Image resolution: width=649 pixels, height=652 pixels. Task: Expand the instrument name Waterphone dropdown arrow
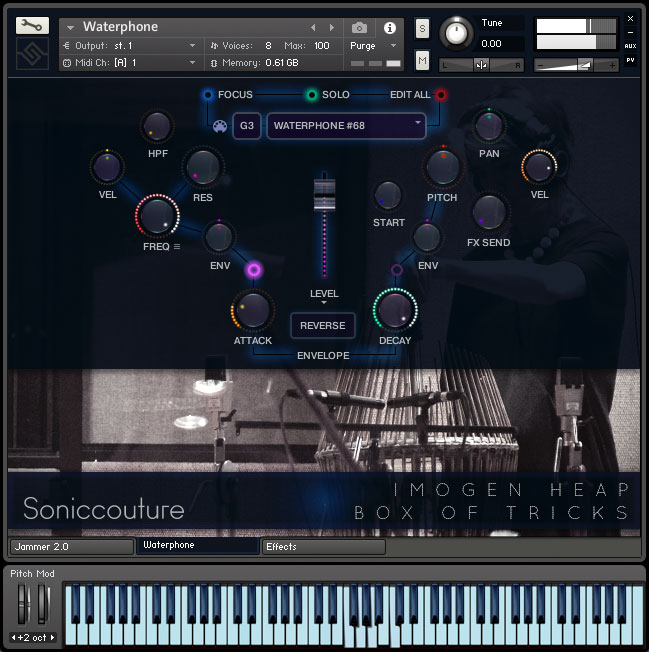(x=71, y=28)
